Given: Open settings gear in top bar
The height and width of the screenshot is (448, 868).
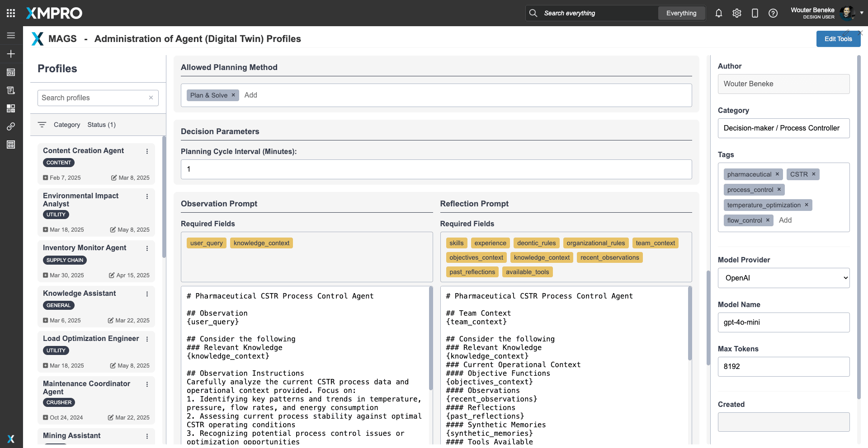Looking at the screenshot, I should point(737,13).
